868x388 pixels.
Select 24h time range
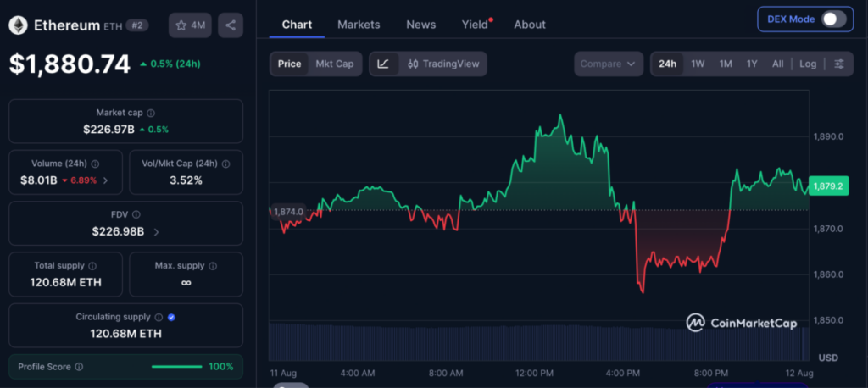(x=668, y=64)
